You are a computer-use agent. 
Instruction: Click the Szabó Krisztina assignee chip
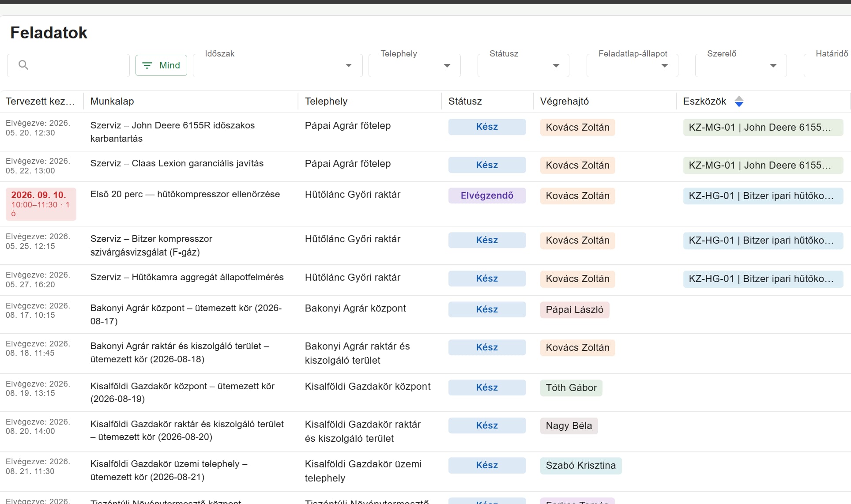(x=581, y=466)
